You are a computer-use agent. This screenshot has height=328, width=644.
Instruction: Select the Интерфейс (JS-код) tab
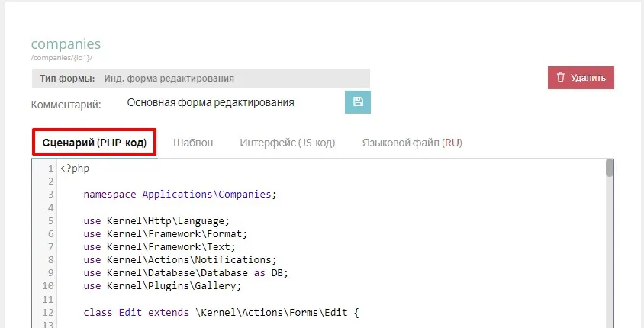pyautogui.click(x=287, y=143)
